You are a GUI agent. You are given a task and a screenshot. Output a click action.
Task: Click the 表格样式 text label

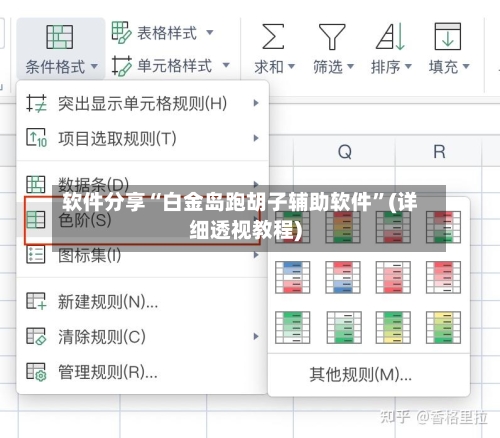click(x=167, y=33)
